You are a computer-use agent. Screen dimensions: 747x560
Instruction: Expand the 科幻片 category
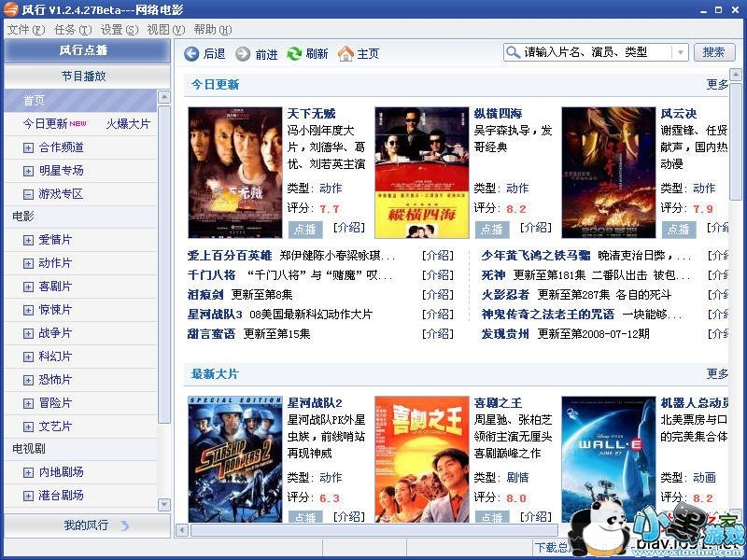coord(28,357)
